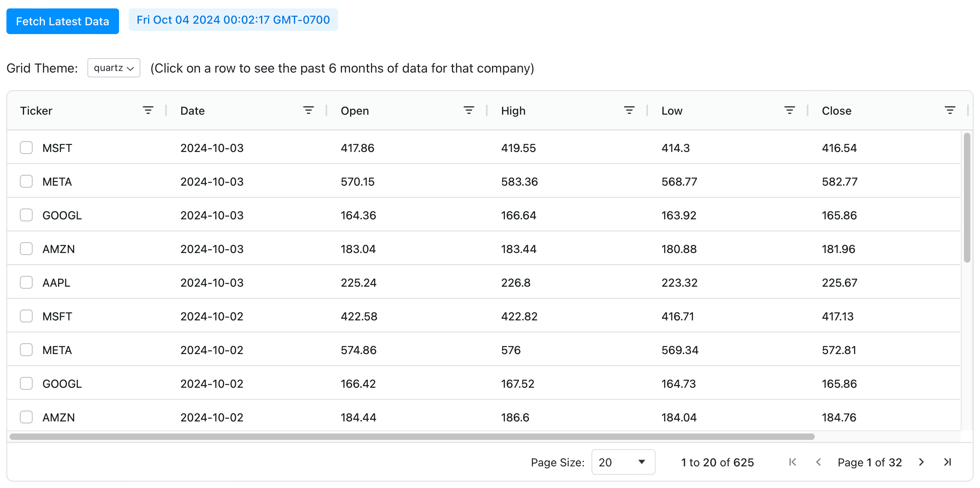Go to the next page arrow
Image resolution: width=980 pixels, height=488 pixels.
pyautogui.click(x=921, y=462)
